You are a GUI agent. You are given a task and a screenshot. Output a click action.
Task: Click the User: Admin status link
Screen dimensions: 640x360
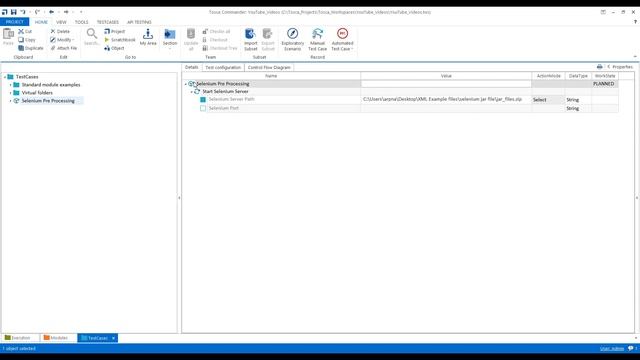point(612,349)
